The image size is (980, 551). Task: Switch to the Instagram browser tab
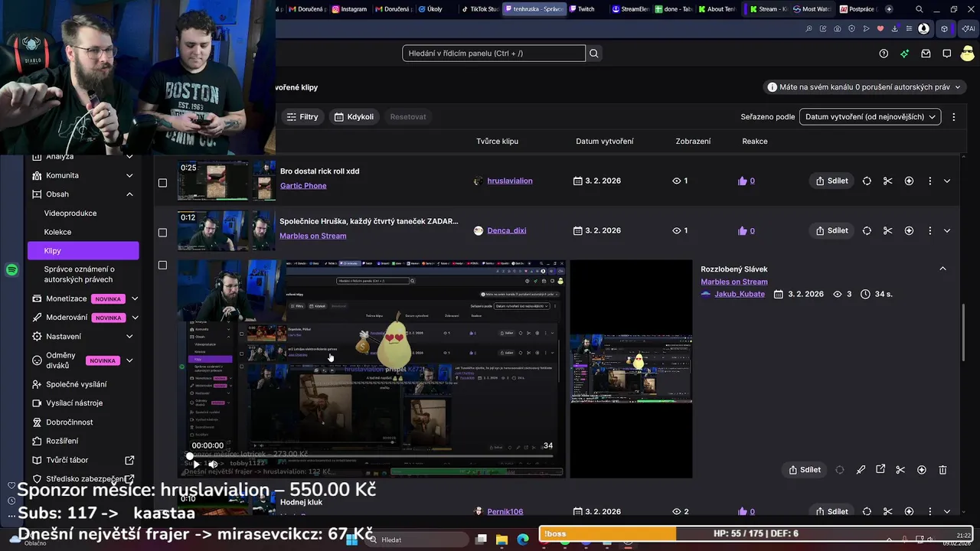click(349, 9)
